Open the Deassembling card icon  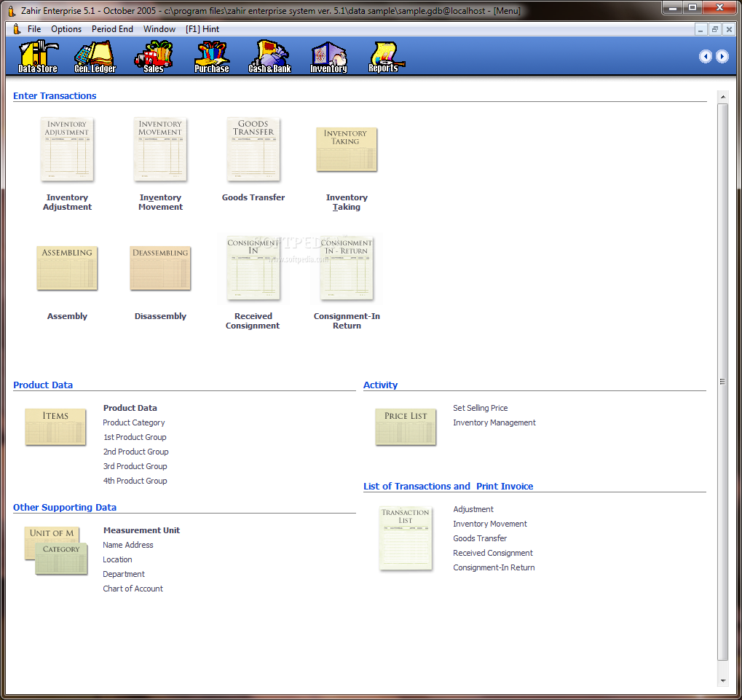(x=160, y=268)
